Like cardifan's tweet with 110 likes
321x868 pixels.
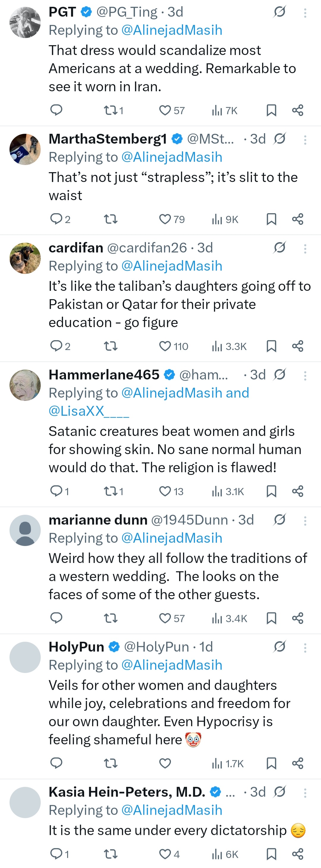click(165, 346)
